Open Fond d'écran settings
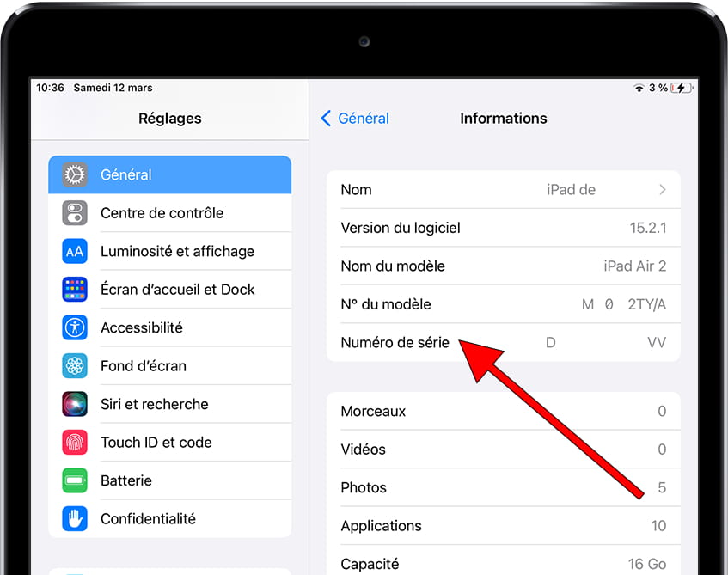728x575 pixels. click(x=170, y=365)
